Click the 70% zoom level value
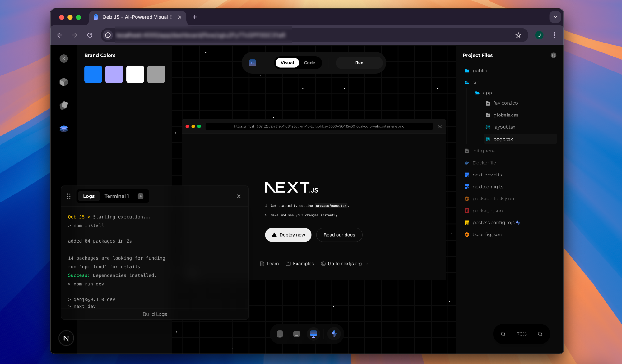Image resolution: width=622 pixels, height=364 pixels. pyautogui.click(x=522, y=334)
